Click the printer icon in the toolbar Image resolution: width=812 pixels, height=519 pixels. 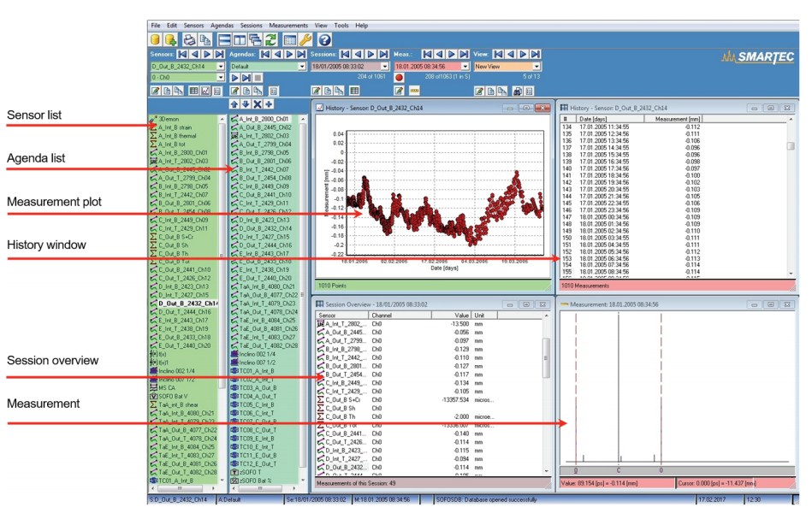[189, 39]
